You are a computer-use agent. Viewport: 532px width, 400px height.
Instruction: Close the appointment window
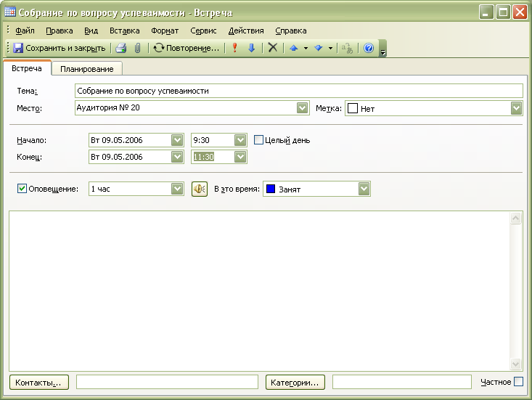(520, 12)
